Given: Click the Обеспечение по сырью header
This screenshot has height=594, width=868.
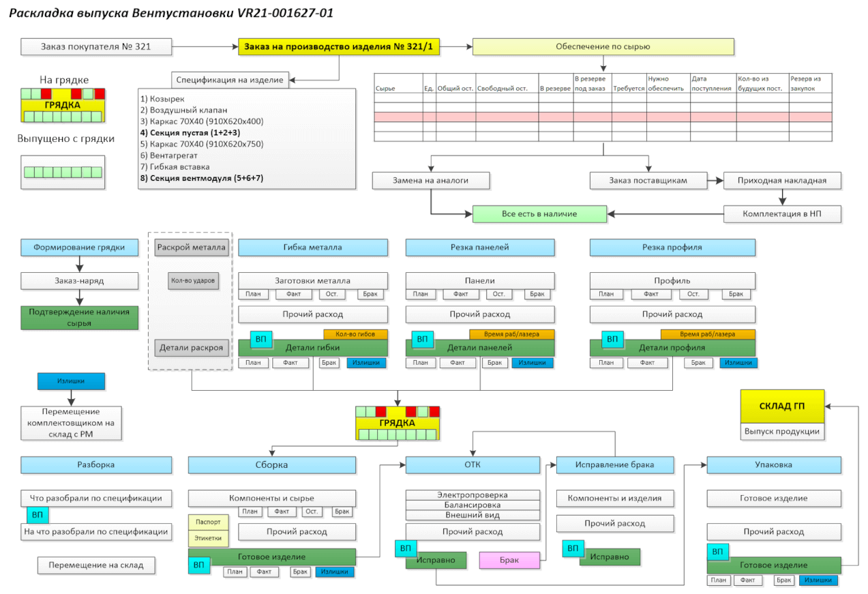Looking at the screenshot, I should 603,47.
